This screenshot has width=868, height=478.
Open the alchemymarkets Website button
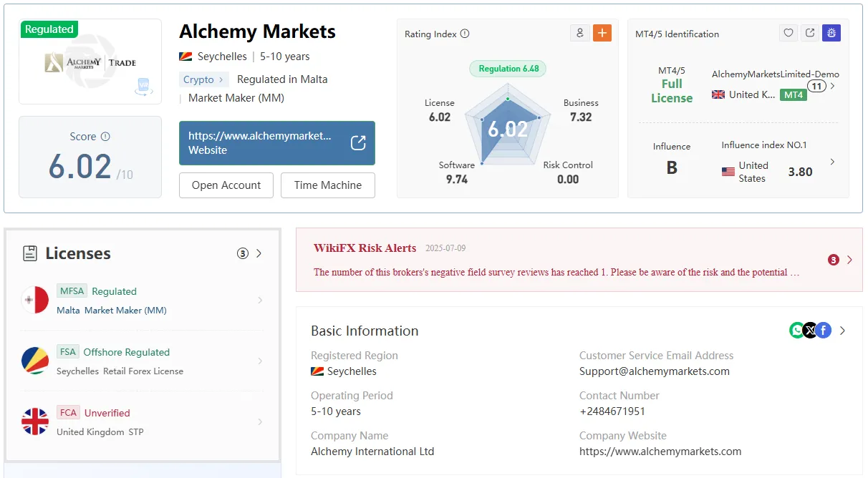coord(277,143)
